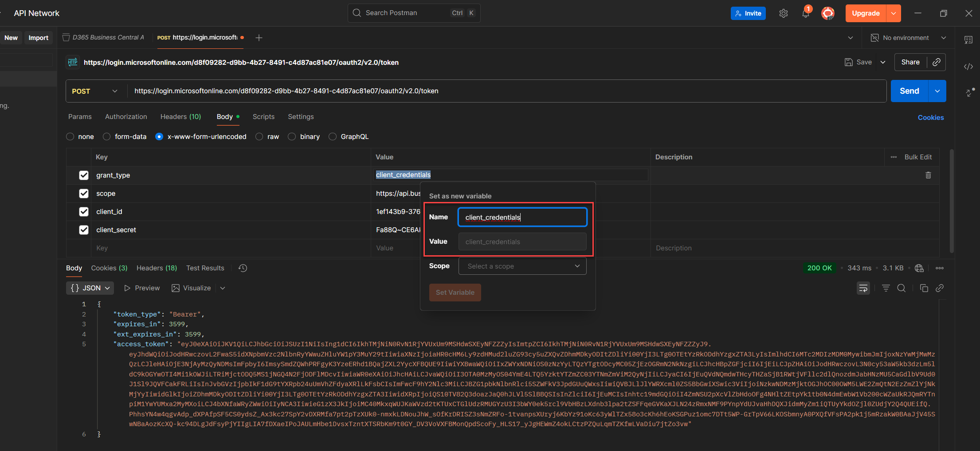This screenshot has width=980, height=451.
Task: Select GraphQL body type
Action: click(x=333, y=137)
